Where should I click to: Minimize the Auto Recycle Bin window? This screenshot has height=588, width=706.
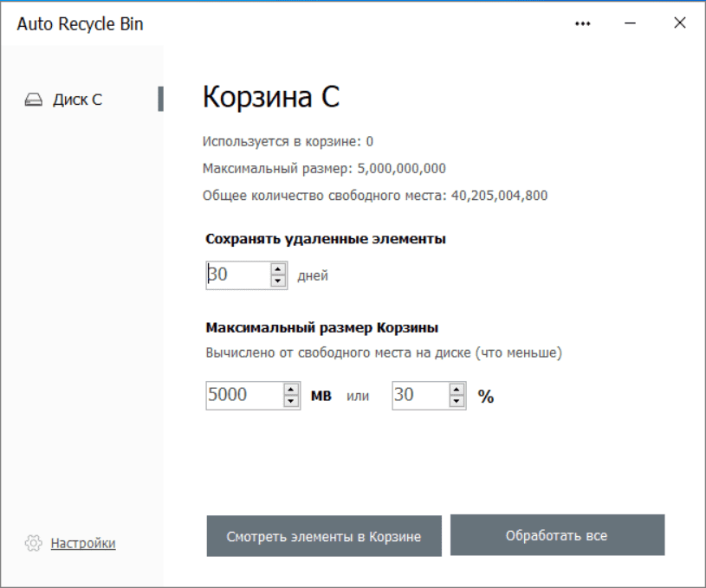(631, 23)
